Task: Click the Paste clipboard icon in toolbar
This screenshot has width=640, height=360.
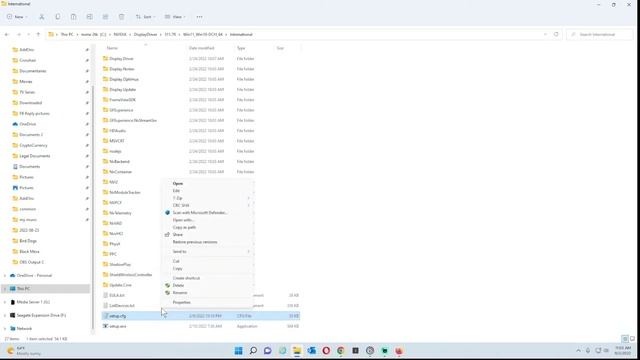Action: [x=73, y=17]
